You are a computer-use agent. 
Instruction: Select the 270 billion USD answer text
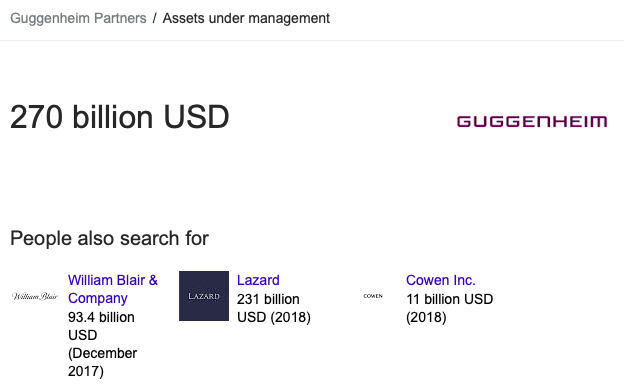119,117
